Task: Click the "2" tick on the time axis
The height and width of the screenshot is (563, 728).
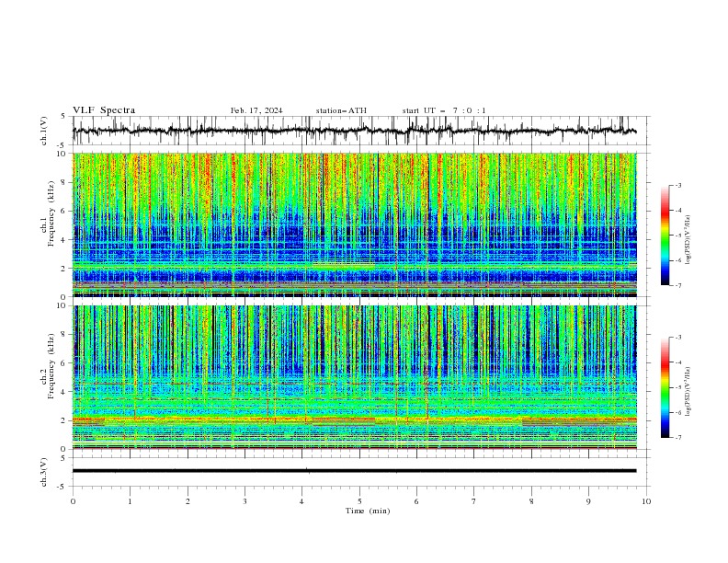Action: [x=188, y=501]
